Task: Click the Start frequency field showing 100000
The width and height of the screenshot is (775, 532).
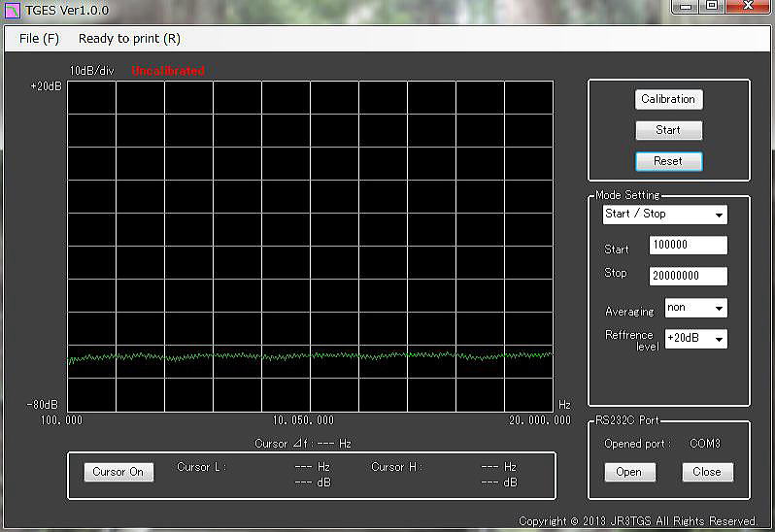Action: [688, 245]
